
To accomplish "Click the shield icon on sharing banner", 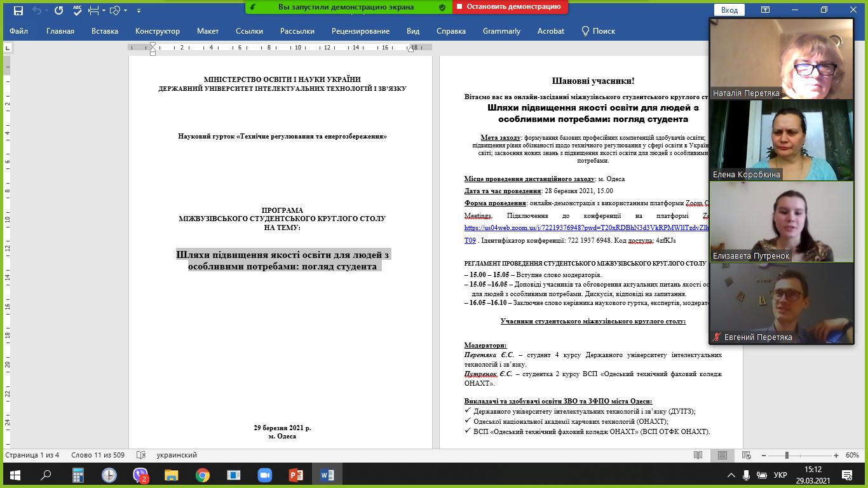I will pyautogui.click(x=442, y=7).
